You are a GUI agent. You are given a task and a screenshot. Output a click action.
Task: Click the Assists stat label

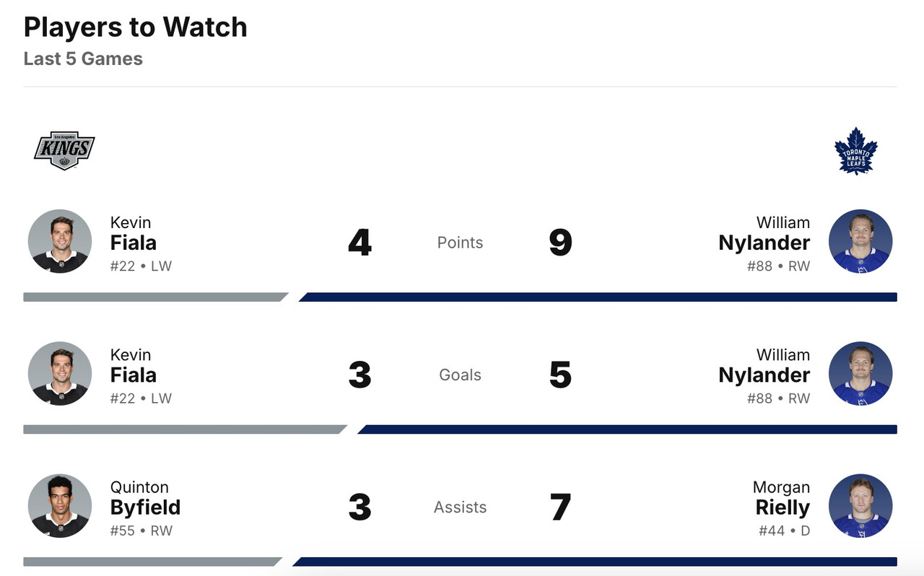460,507
